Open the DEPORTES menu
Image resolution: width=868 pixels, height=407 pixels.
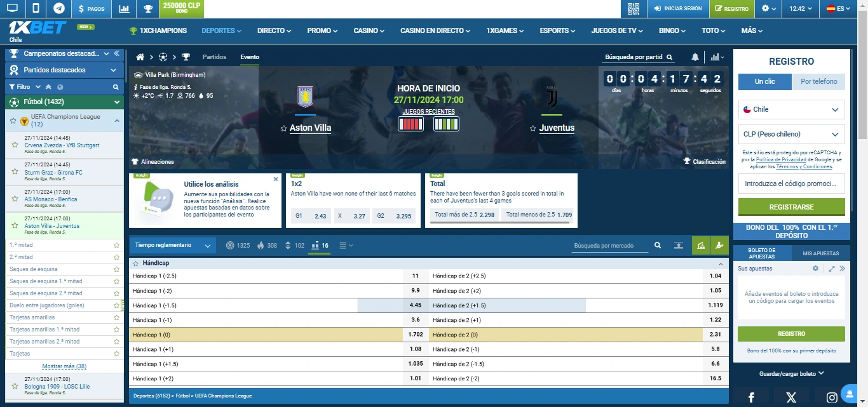(x=222, y=30)
